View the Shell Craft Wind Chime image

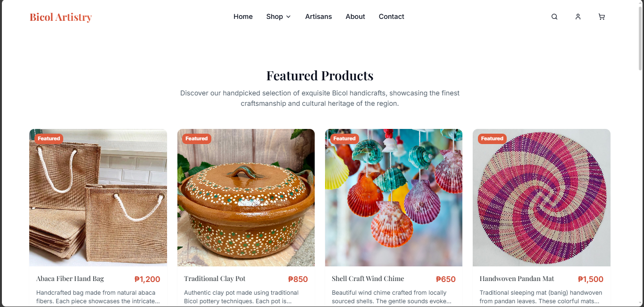[x=393, y=197]
